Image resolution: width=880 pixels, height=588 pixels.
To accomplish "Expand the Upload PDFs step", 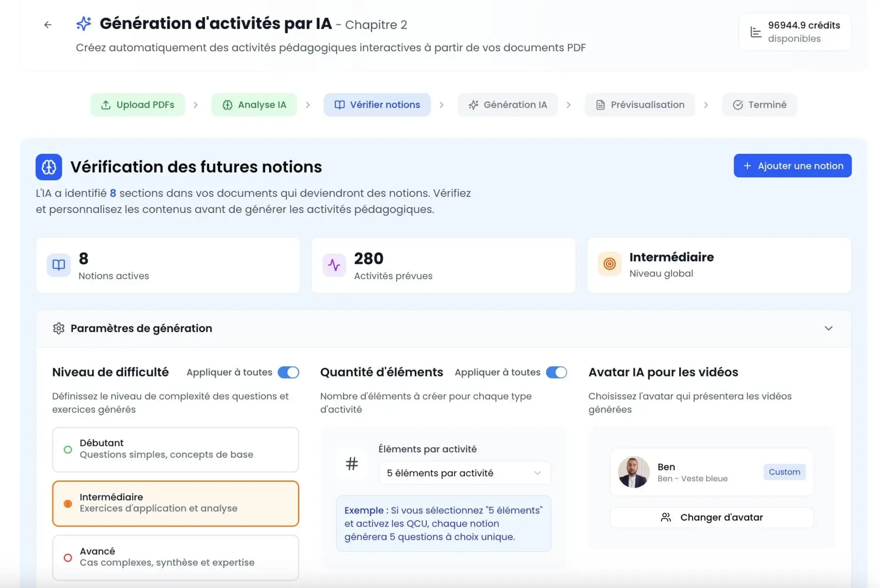I will 137,104.
